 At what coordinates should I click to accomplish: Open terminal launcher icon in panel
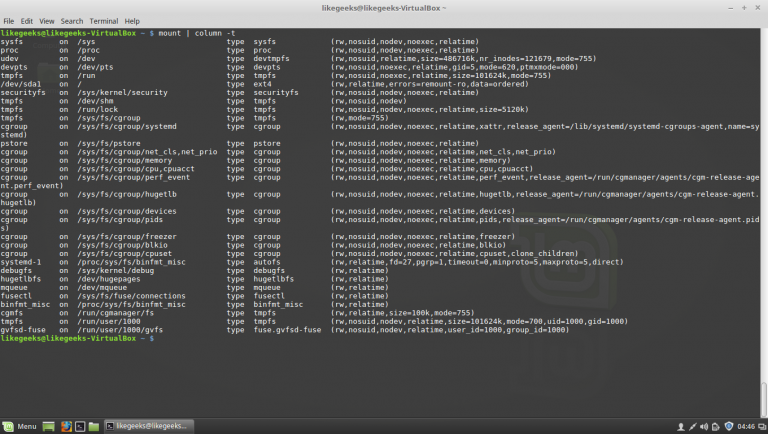[80, 427]
